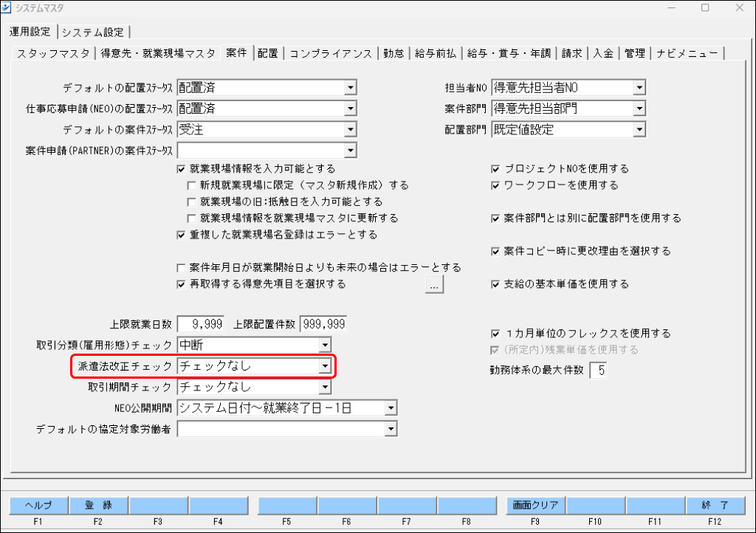Toggle 重複した就業現場名登録はエラーとする checkbox
The image size is (756, 533).
(181, 235)
